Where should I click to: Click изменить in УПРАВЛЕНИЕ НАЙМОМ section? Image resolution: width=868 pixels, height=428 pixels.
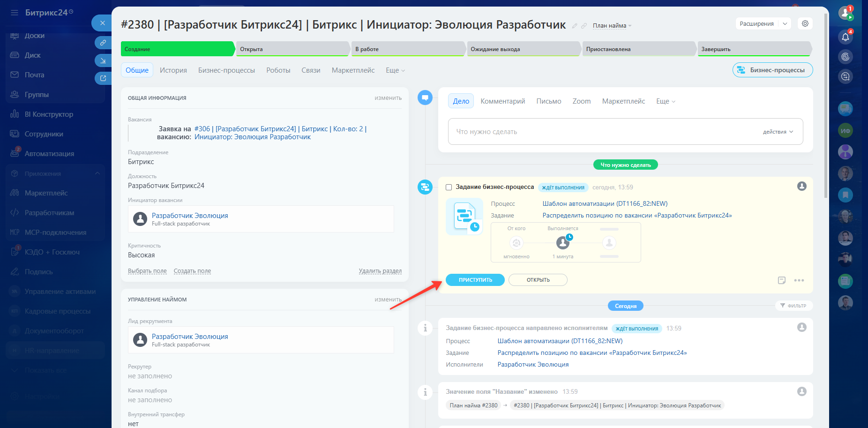pos(388,300)
